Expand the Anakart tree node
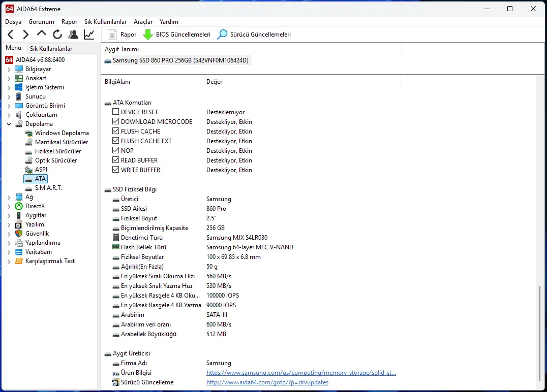Image resolution: width=547 pixels, height=392 pixels. point(9,78)
